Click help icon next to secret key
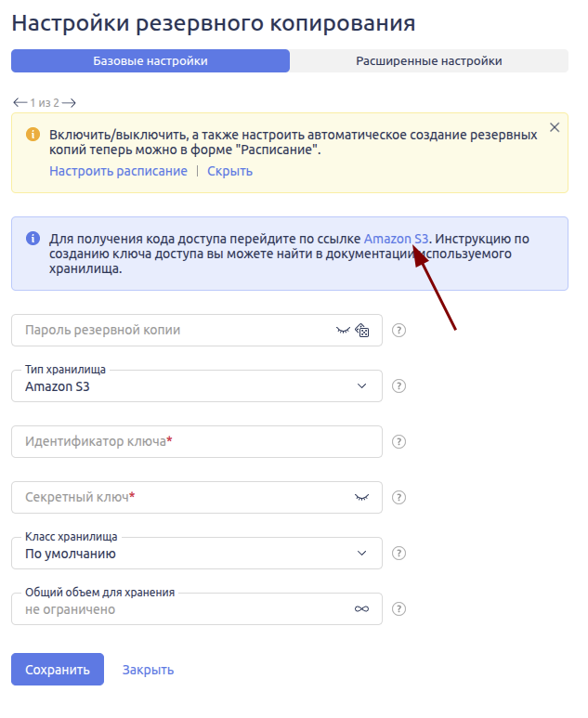The width and height of the screenshot is (588, 718). click(399, 498)
